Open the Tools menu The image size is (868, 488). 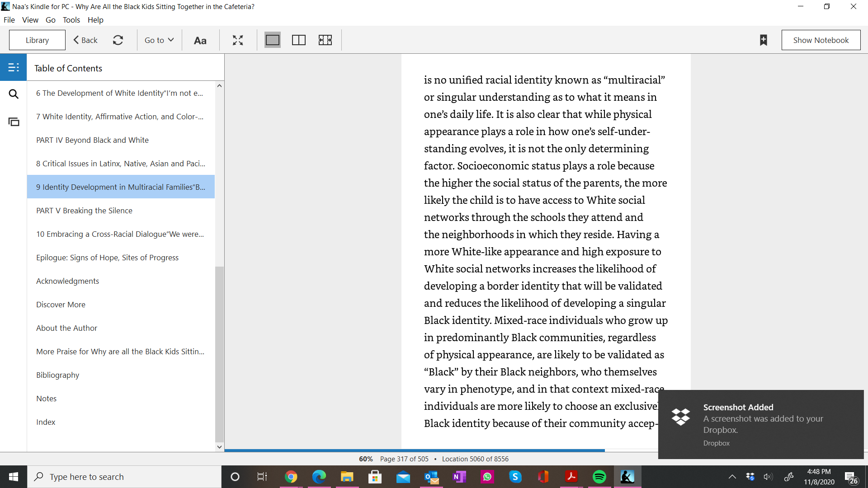tap(71, 20)
